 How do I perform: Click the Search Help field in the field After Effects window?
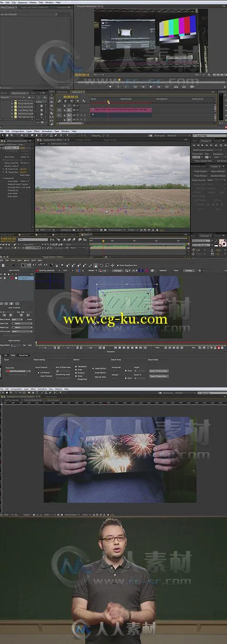[x=209, y=136]
